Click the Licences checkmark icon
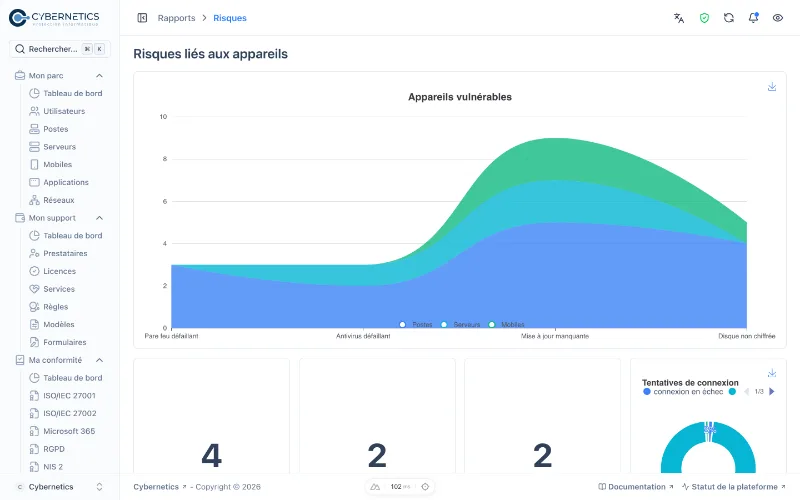Viewport: 800px width, 500px height. point(34,271)
